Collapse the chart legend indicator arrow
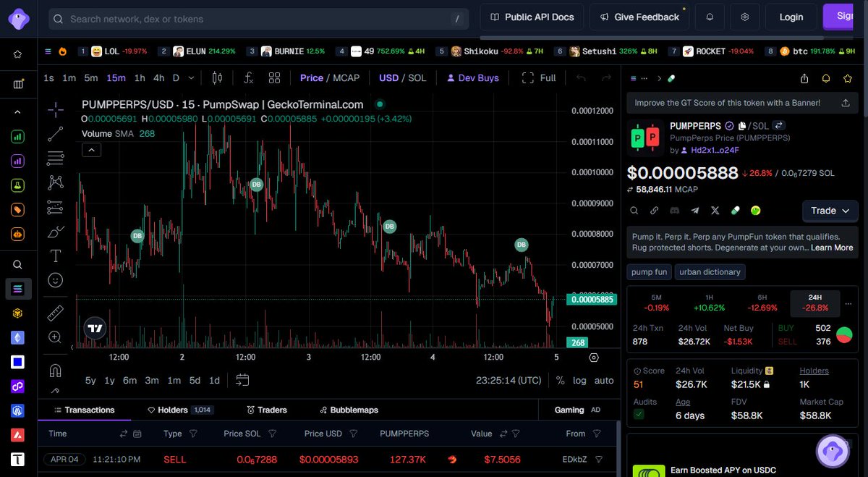Screen dimensions: 868x477 click(x=91, y=150)
